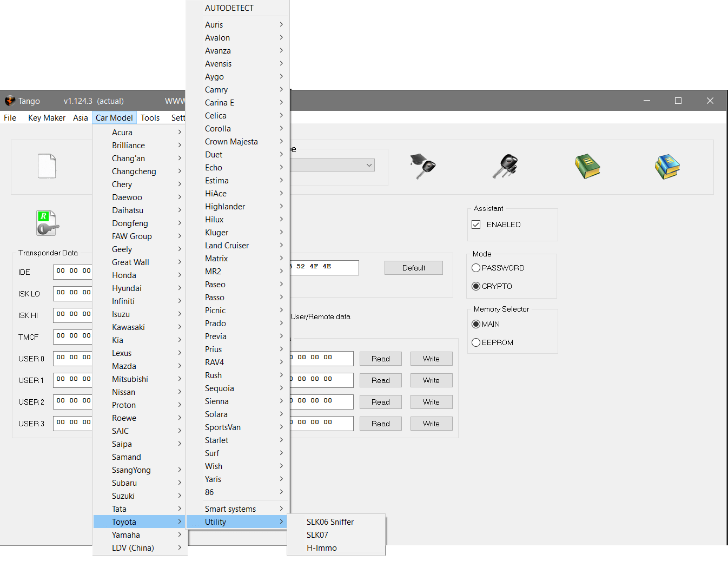This screenshot has height=561, width=728.
Task: Open the File menu
Action: tap(10, 118)
